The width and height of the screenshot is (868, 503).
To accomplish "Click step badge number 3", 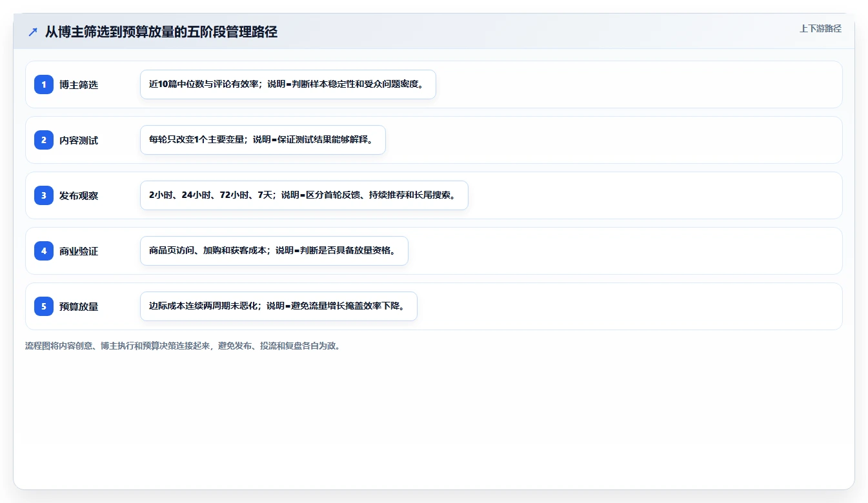I will click(44, 195).
